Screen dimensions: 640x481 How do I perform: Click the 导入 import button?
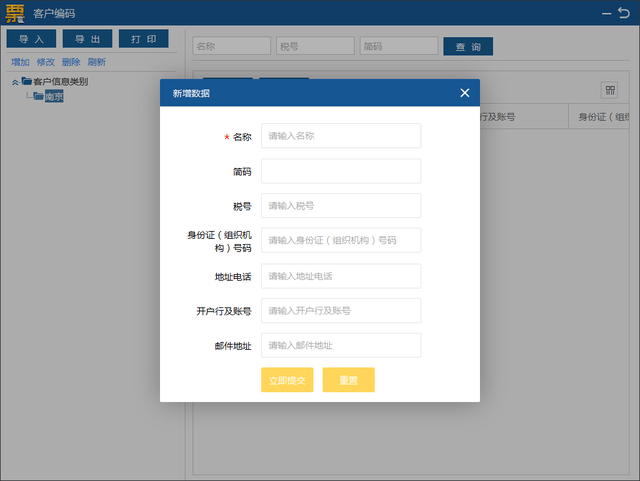click(31, 39)
